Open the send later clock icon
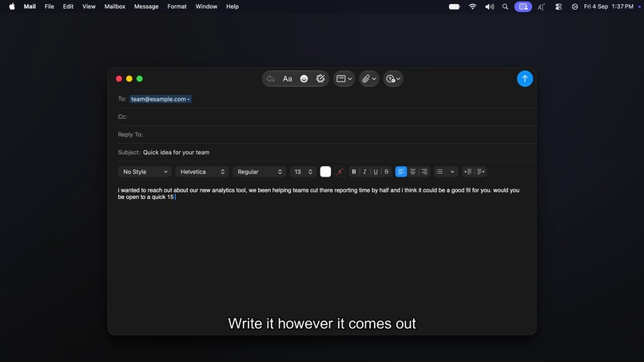Viewport: 644px width, 362px height. click(x=391, y=78)
